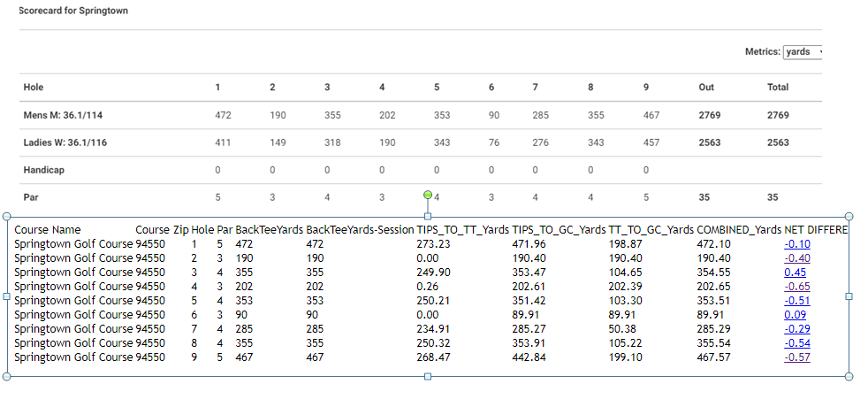
Task: Click the Course Name column header
Action: (x=48, y=230)
